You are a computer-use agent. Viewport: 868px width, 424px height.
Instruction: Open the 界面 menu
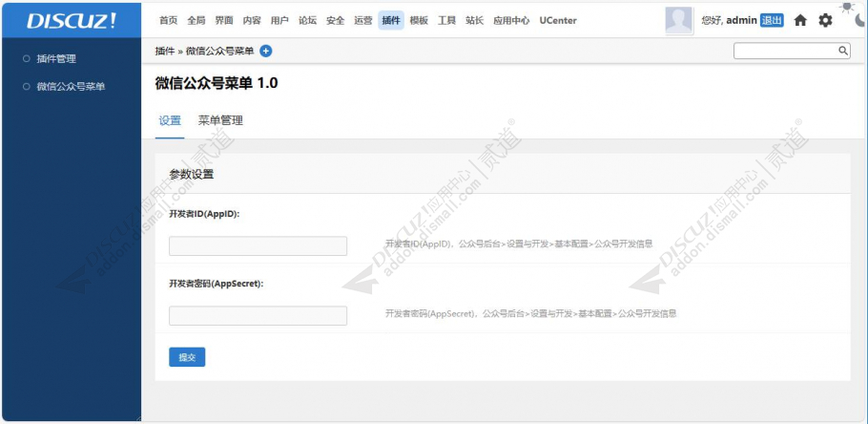224,20
